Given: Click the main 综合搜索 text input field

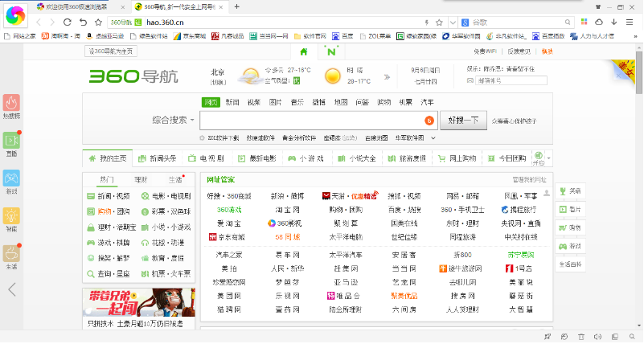Looking at the screenshot, I should pyautogui.click(x=310, y=121).
